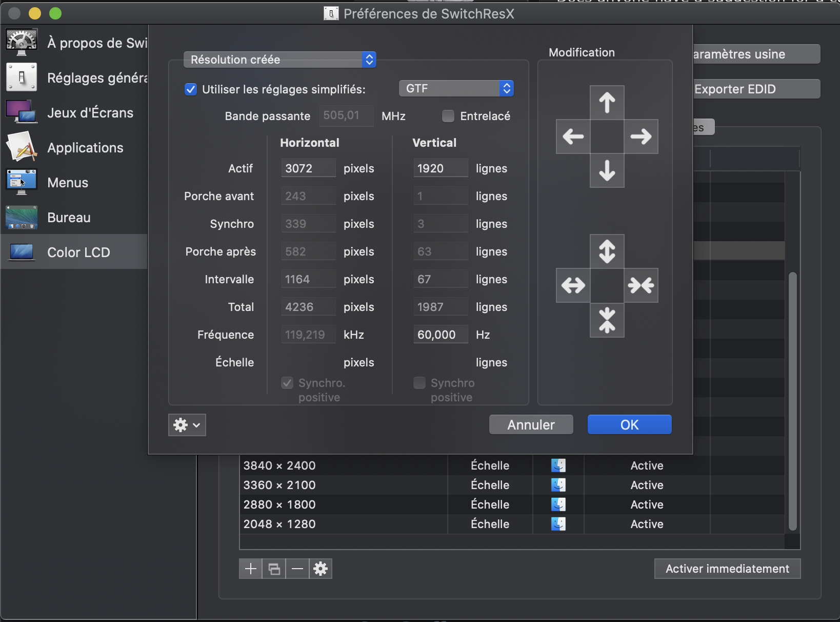The height and width of the screenshot is (622, 840).
Task: Click the Exporter EDID button
Action: coord(756,89)
